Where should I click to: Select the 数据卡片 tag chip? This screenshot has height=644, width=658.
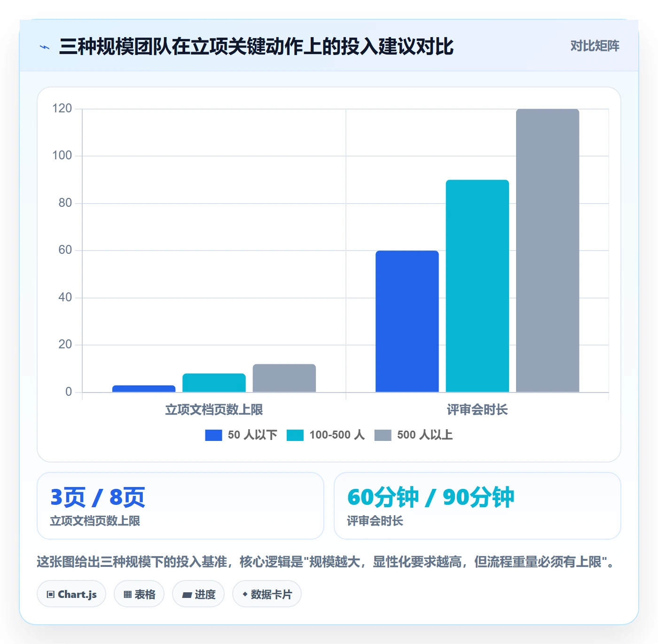click(267, 595)
